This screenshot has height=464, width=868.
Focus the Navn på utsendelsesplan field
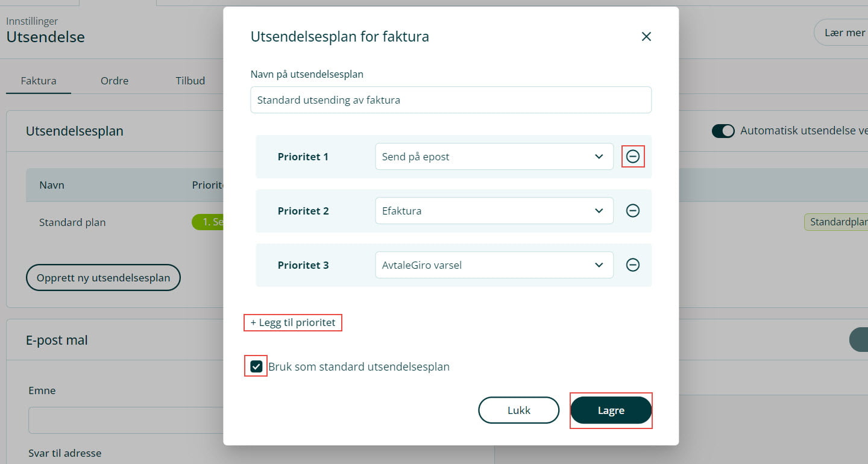pyautogui.click(x=450, y=100)
